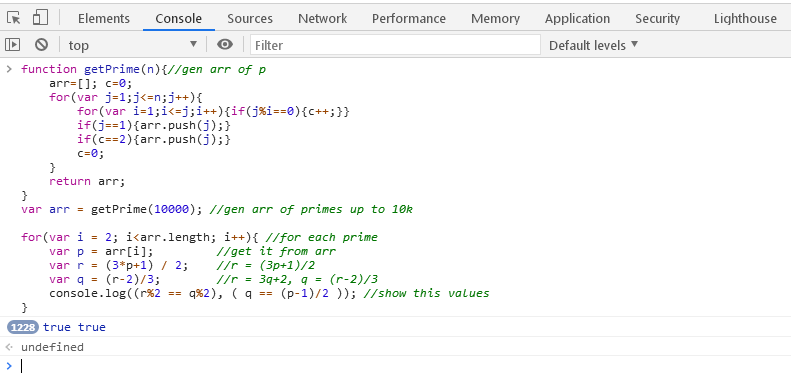791x385 pixels.
Task: Open the Application tab
Action: coord(577,19)
